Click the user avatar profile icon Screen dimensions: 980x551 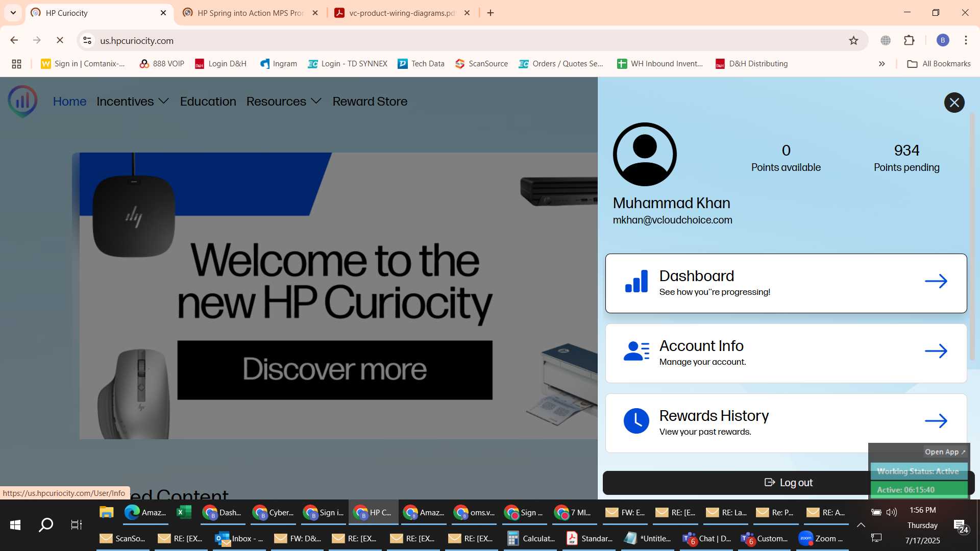(x=645, y=154)
